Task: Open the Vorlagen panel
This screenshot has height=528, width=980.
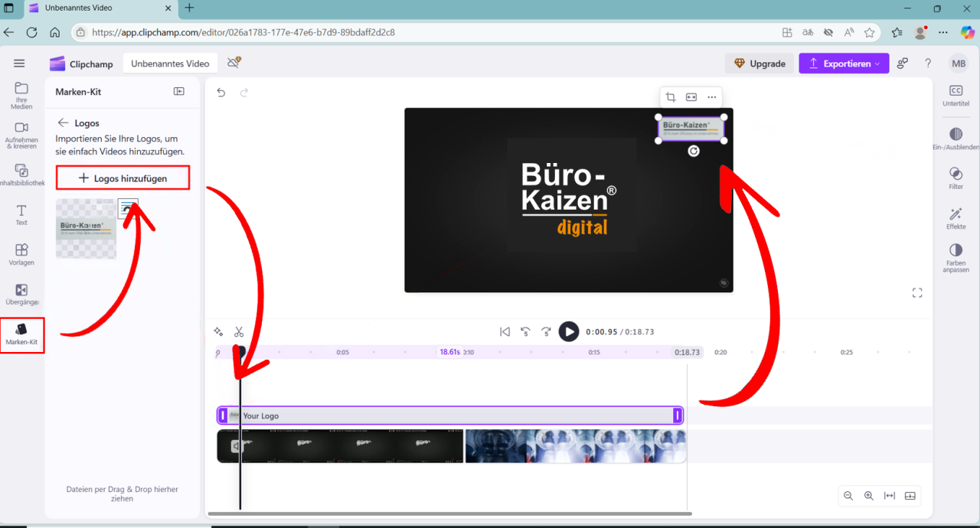Action: [x=21, y=256]
